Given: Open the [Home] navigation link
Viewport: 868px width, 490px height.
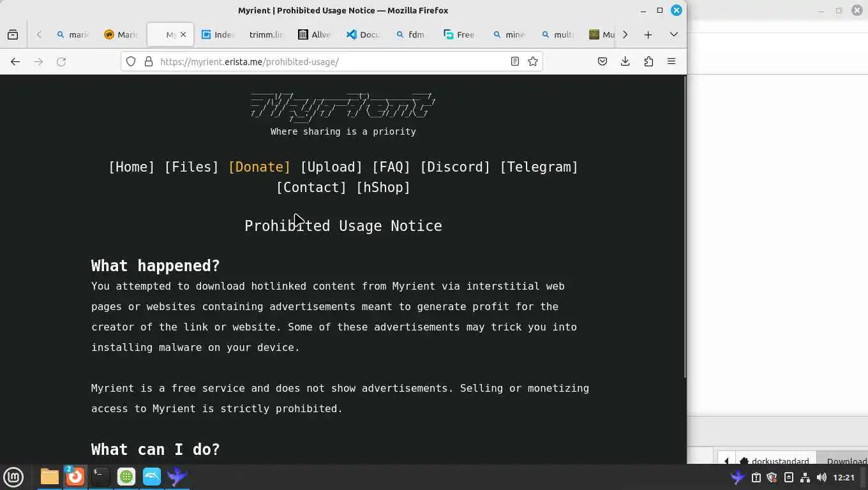Looking at the screenshot, I should pos(131,167).
